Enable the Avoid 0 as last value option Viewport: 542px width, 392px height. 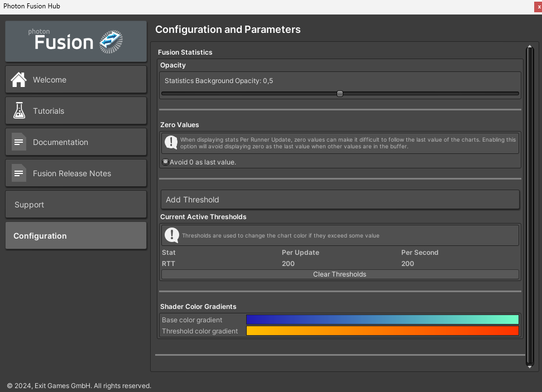(165, 161)
